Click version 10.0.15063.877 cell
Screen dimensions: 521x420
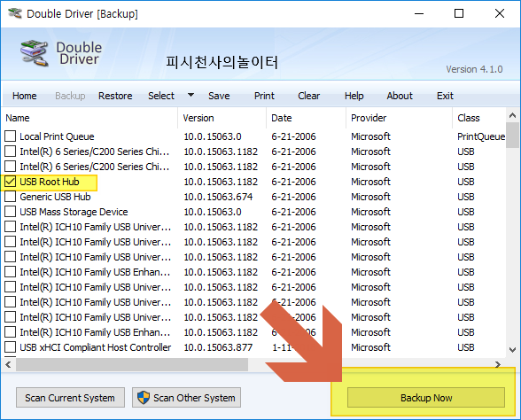[x=218, y=347]
